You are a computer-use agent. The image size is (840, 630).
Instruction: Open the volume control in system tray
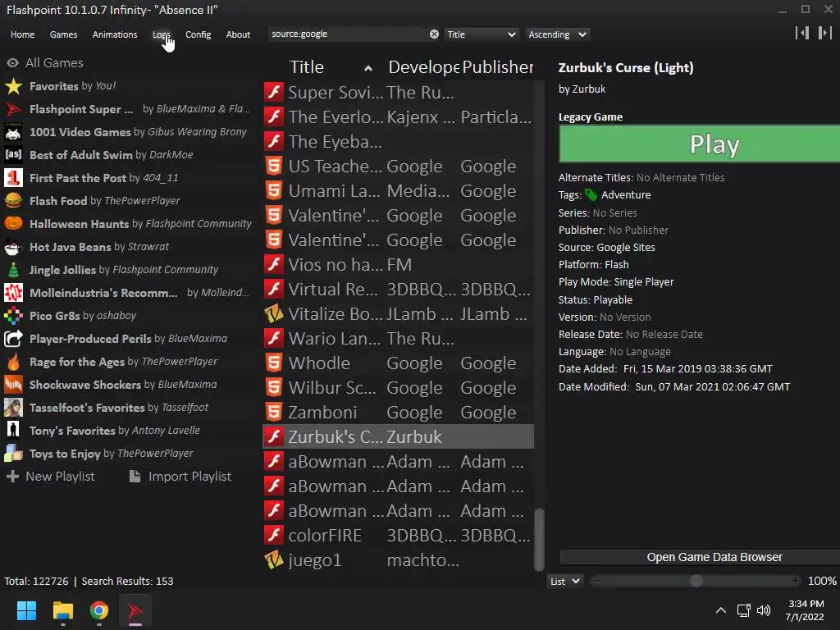pos(764,610)
